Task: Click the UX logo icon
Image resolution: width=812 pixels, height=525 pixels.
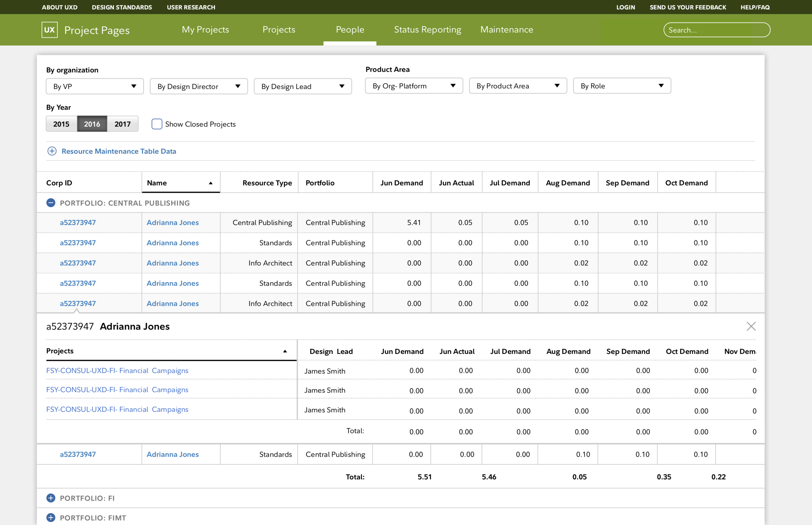Action: pos(49,30)
